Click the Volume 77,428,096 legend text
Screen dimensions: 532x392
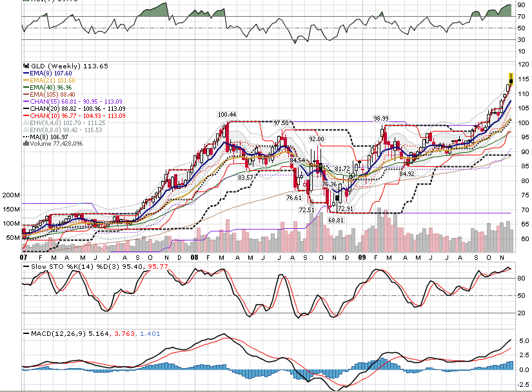pos(56,143)
